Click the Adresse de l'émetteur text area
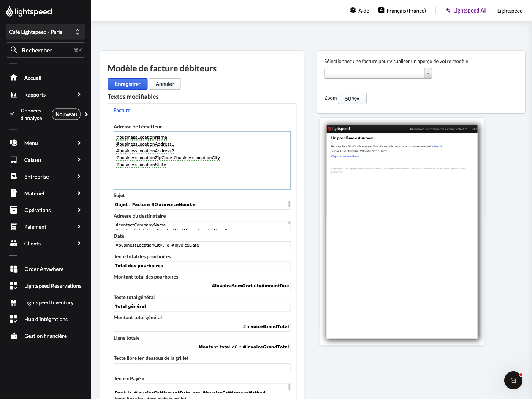 pyautogui.click(x=202, y=160)
